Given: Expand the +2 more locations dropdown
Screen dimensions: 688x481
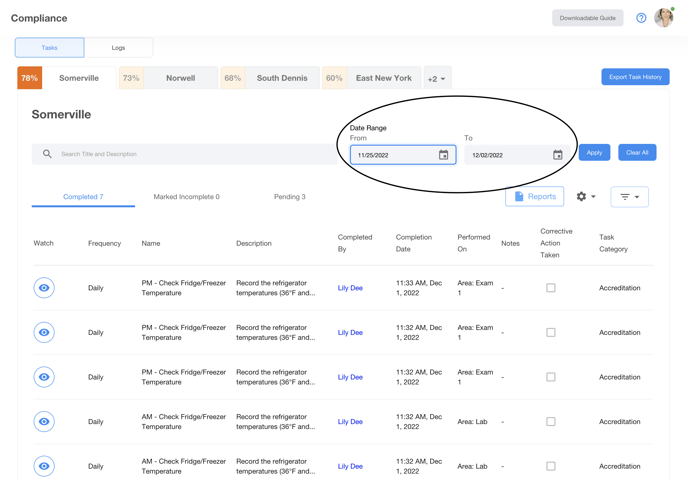Looking at the screenshot, I should tap(437, 78).
